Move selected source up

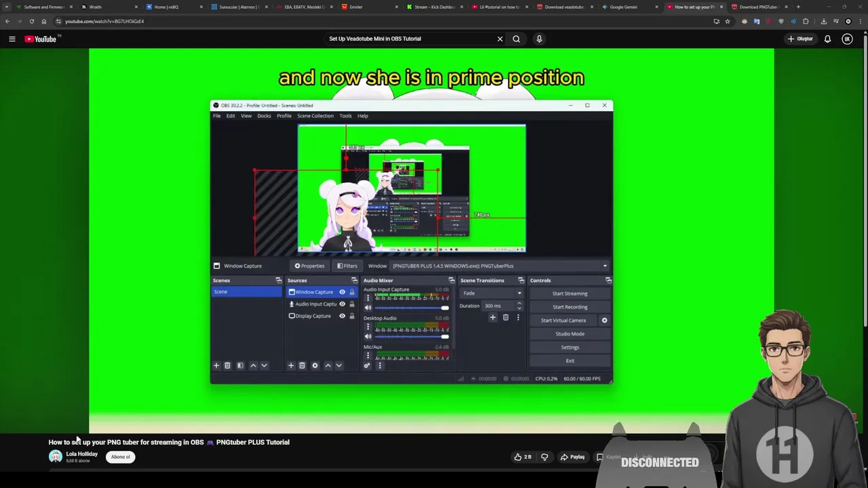pos(328,365)
